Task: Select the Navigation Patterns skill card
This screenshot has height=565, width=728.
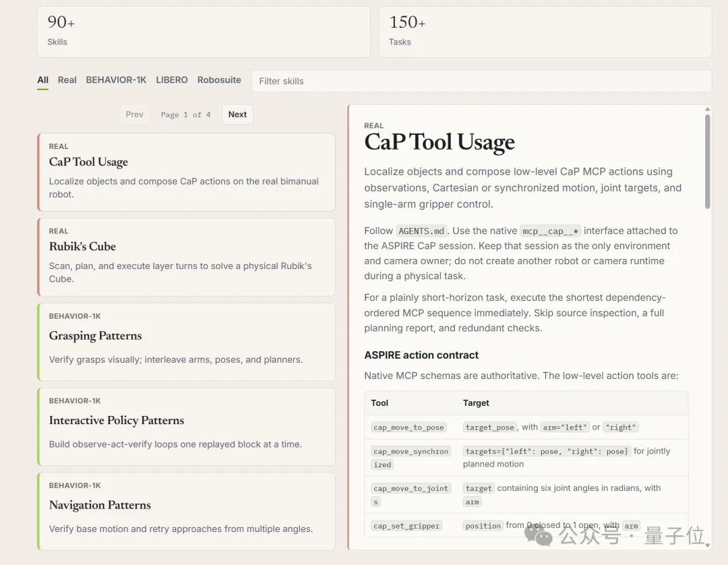Action: 186,511
